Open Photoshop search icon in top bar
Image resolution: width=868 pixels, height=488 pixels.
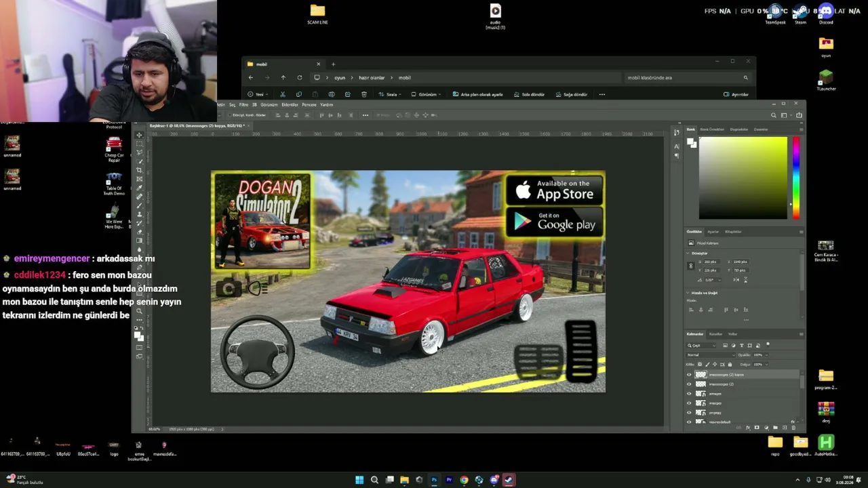pyautogui.click(x=773, y=115)
